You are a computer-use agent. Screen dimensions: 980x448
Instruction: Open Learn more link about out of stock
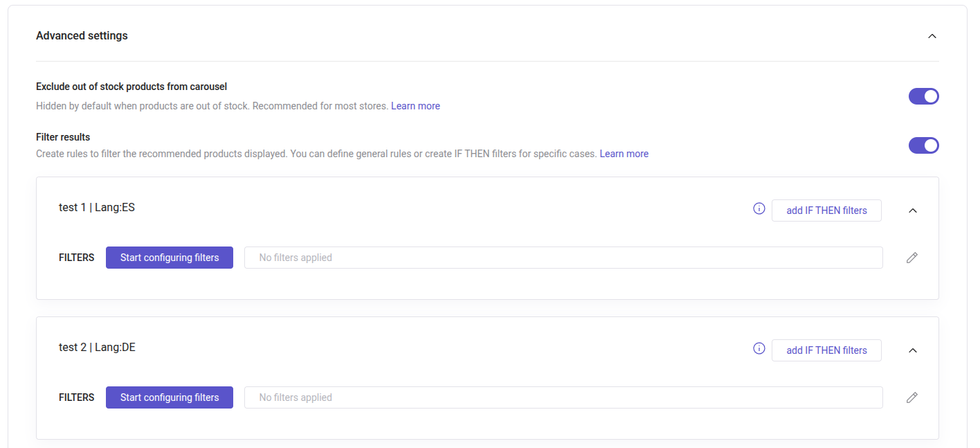point(415,106)
